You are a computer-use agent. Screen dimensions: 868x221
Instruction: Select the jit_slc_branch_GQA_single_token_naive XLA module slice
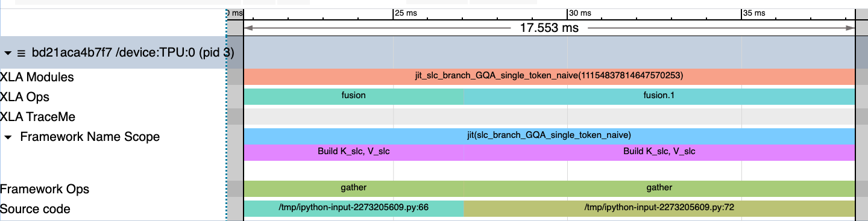coord(549,76)
